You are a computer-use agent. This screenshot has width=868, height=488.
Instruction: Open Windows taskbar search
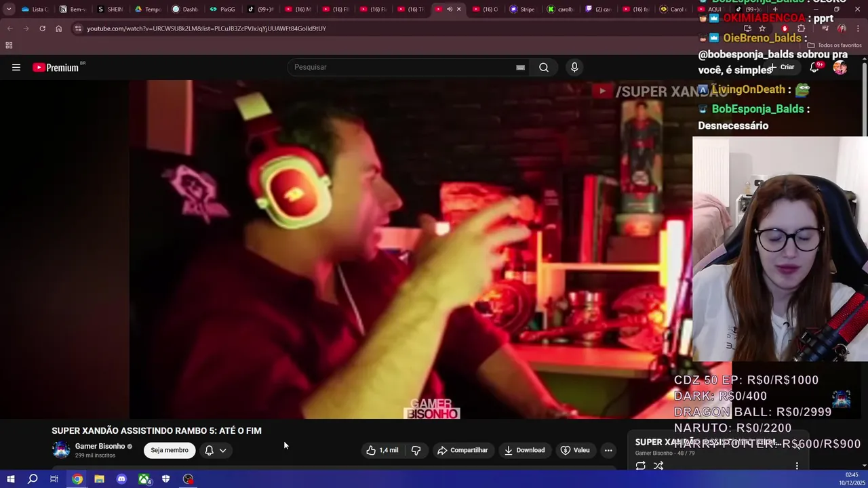click(33, 479)
